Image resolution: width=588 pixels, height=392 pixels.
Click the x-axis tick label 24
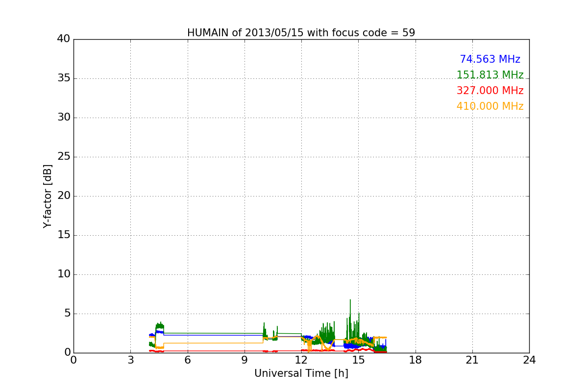click(529, 360)
